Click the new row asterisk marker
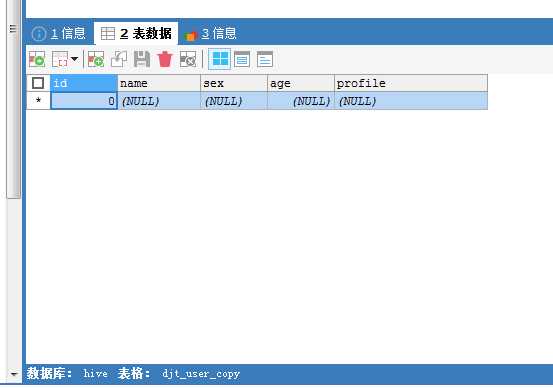 [x=38, y=101]
